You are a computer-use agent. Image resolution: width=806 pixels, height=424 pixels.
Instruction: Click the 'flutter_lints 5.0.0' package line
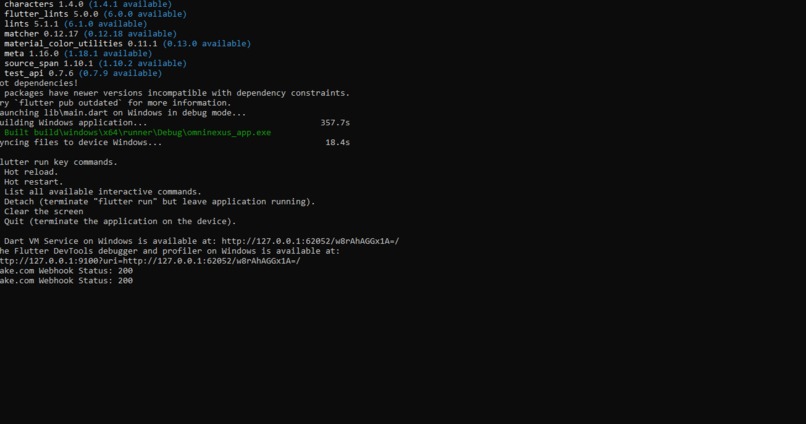[95, 14]
